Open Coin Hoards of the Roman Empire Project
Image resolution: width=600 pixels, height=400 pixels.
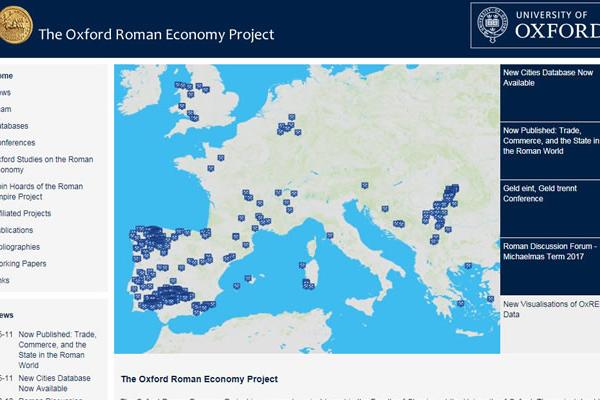coord(41,191)
